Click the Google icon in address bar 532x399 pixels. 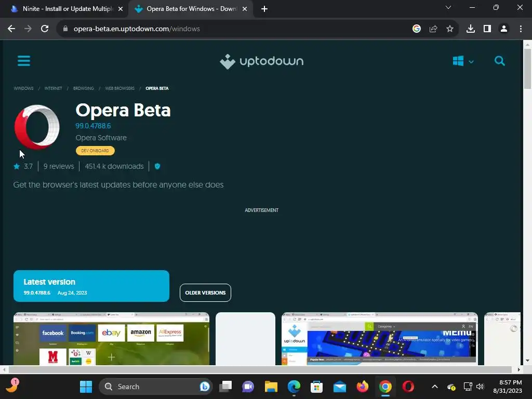click(417, 29)
